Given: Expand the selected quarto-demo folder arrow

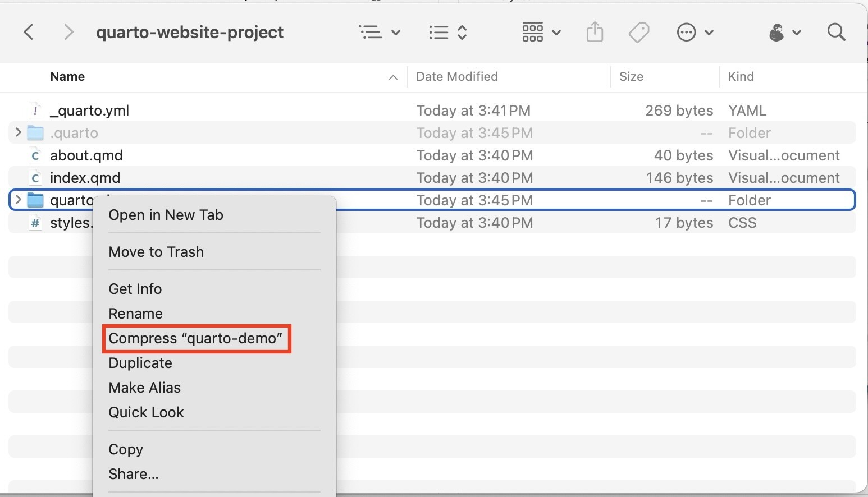Looking at the screenshot, I should pos(18,200).
